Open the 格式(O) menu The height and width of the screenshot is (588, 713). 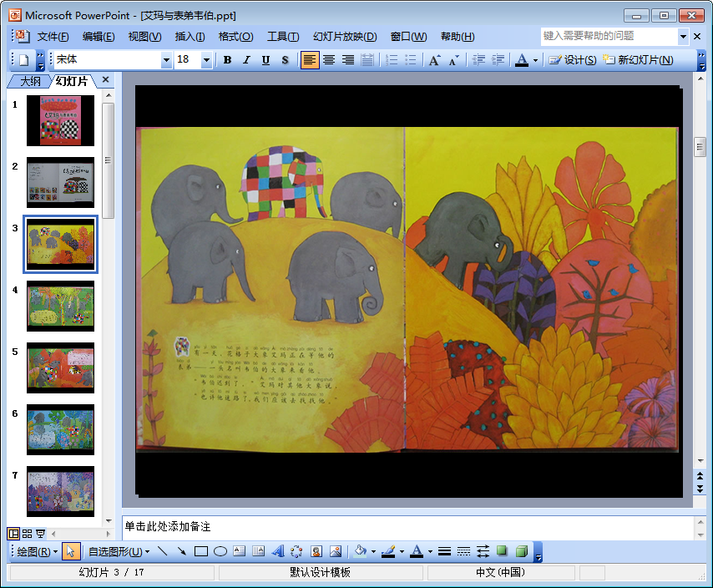(235, 37)
